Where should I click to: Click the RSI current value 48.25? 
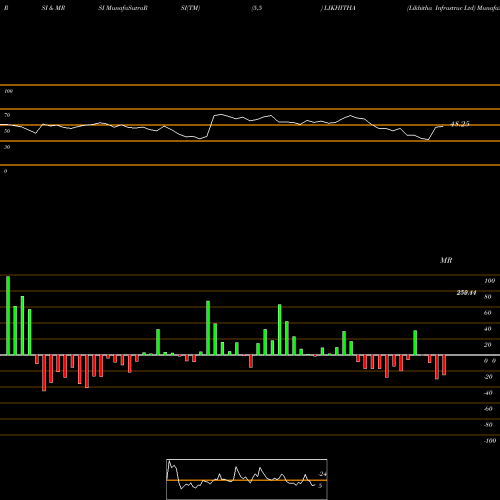point(460,124)
